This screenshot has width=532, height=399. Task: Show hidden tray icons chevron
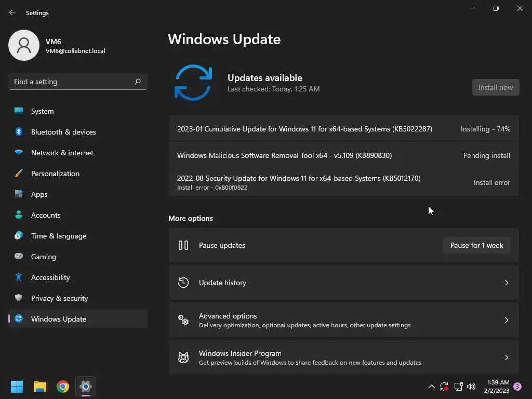[432, 387]
